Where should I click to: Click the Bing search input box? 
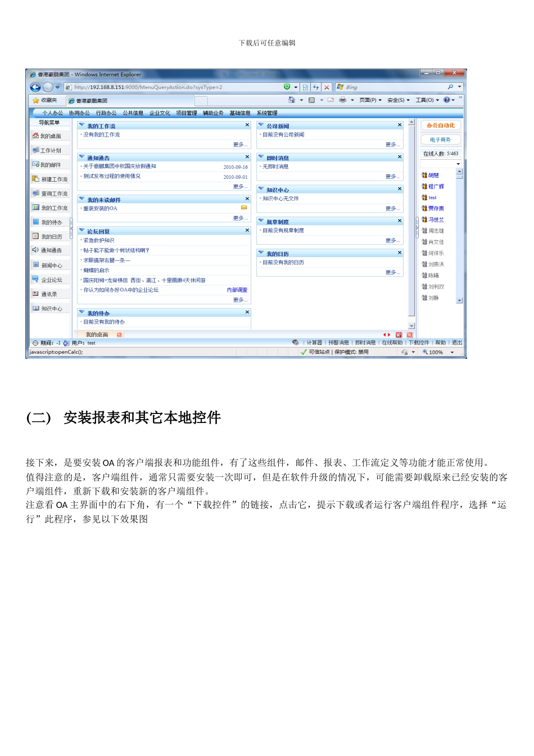click(x=391, y=87)
